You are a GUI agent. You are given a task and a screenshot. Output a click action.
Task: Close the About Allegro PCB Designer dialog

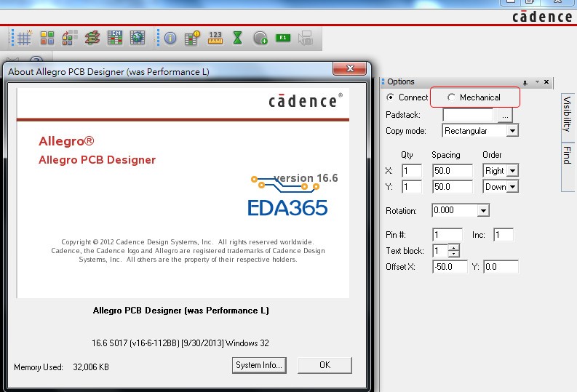pyautogui.click(x=349, y=69)
